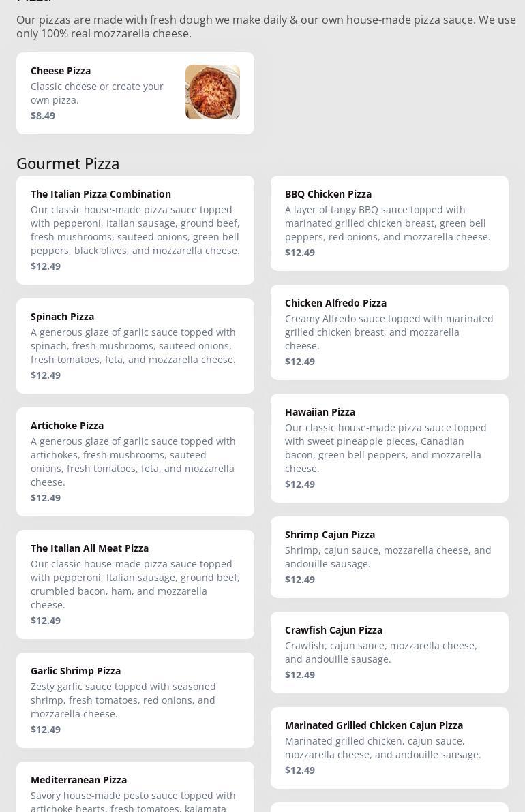Screen dimensions: 525x812
Task: Select the Crawfish Cajun Pizza card
Action: click(x=389, y=653)
